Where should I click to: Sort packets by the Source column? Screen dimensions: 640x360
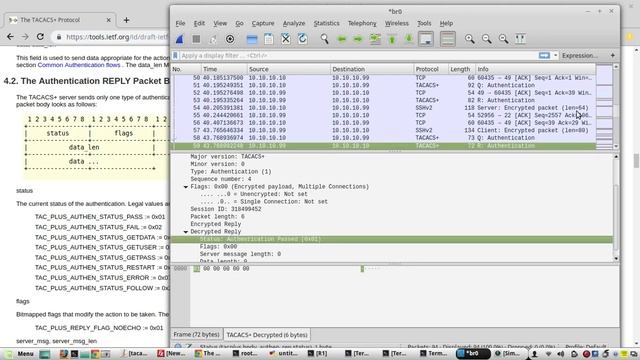(288, 69)
